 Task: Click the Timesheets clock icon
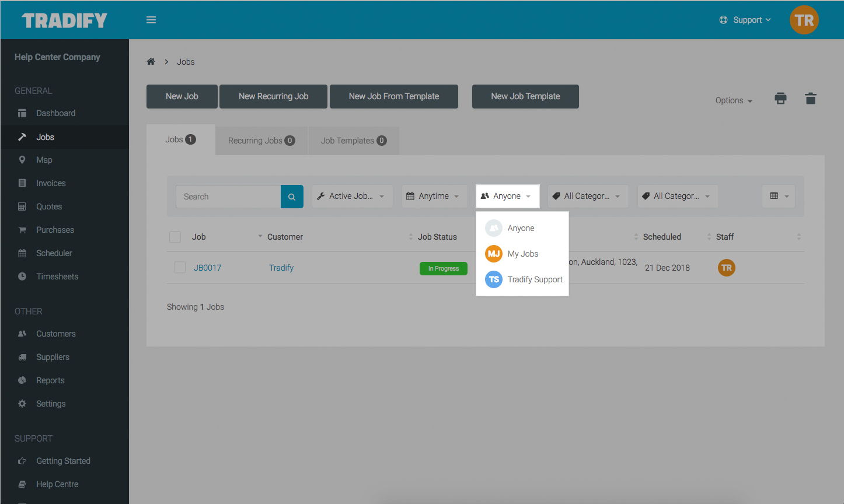pyautogui.click(x=22, y=276)
